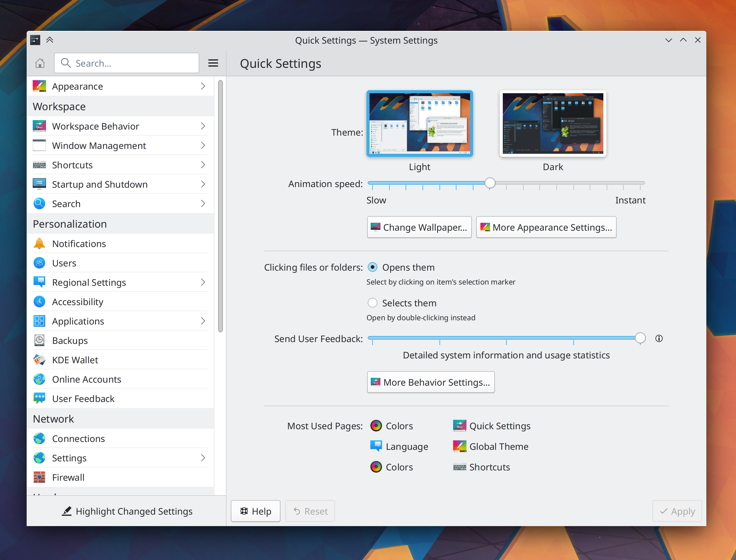The width and height of the screenshot is (736, 560).
Task: Click the Animation speed slider handle
Action: tap(490, 183)
